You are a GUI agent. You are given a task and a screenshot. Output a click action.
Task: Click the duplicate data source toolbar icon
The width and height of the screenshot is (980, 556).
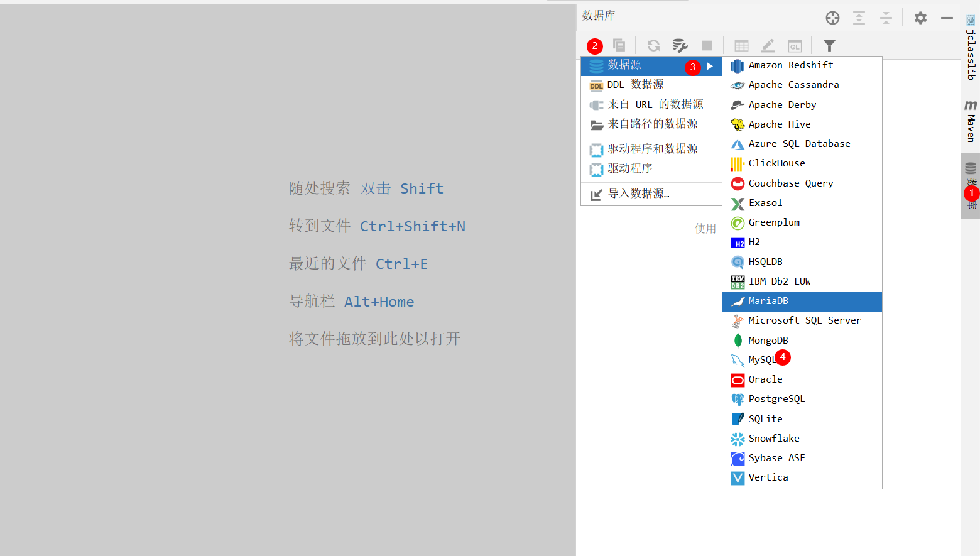[619, 45]
